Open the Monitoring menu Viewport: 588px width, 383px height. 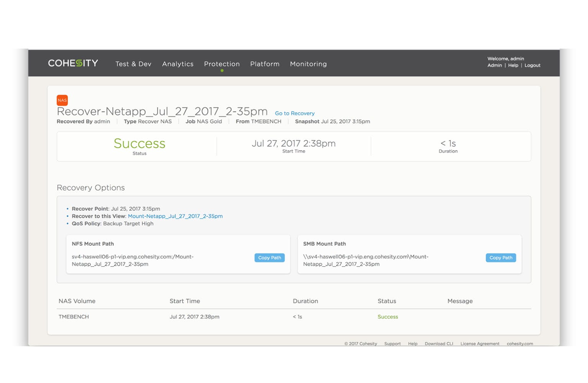click(308, 64)
